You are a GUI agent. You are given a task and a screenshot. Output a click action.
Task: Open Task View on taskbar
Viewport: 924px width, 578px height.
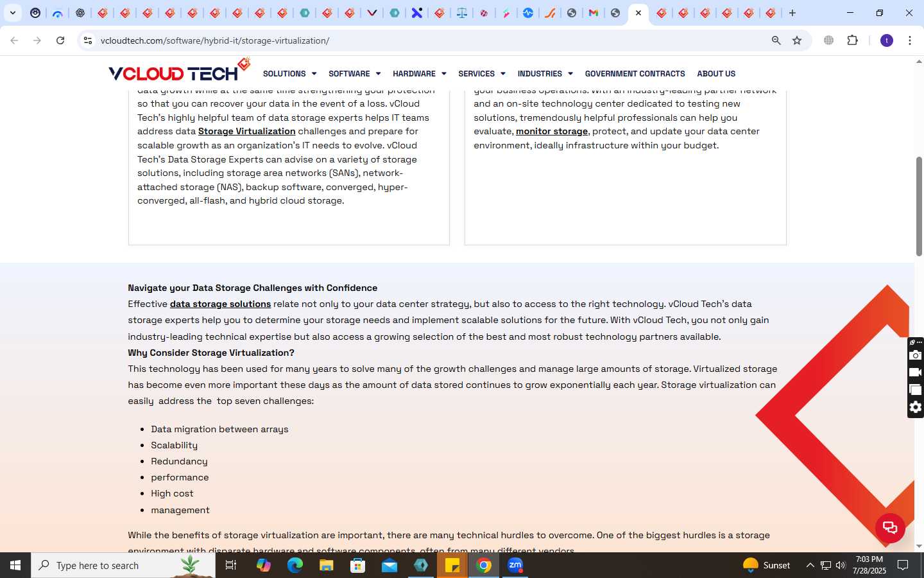click(x=231, y=565)
